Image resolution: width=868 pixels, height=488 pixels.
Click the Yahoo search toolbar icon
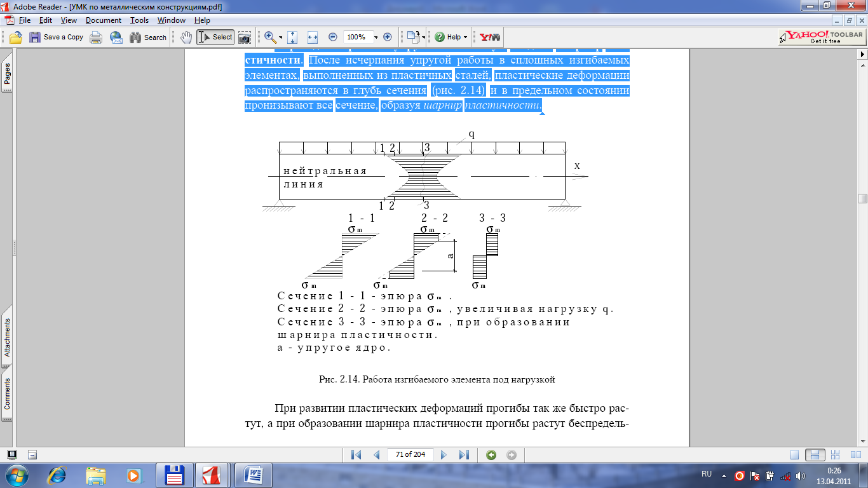[490, 37]
